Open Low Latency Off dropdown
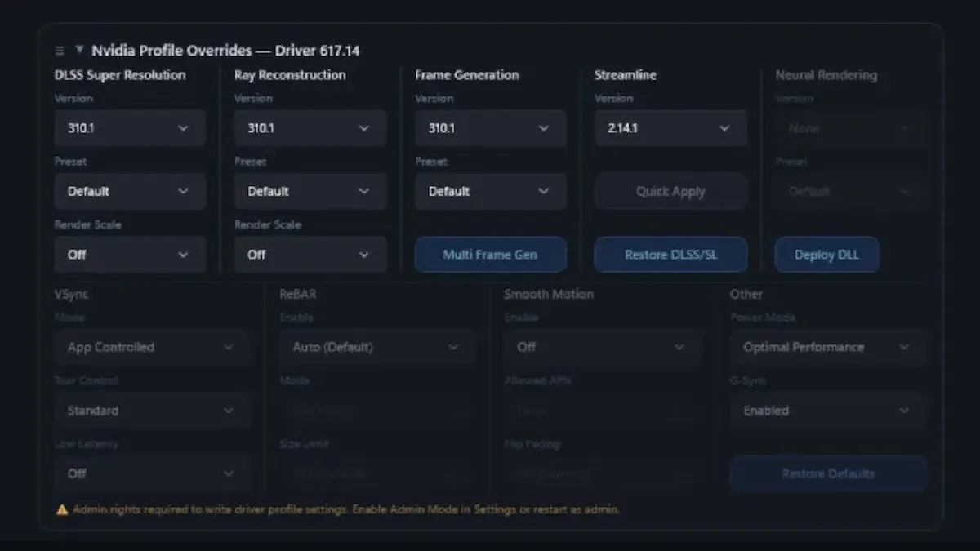 (x=152, y=473)
